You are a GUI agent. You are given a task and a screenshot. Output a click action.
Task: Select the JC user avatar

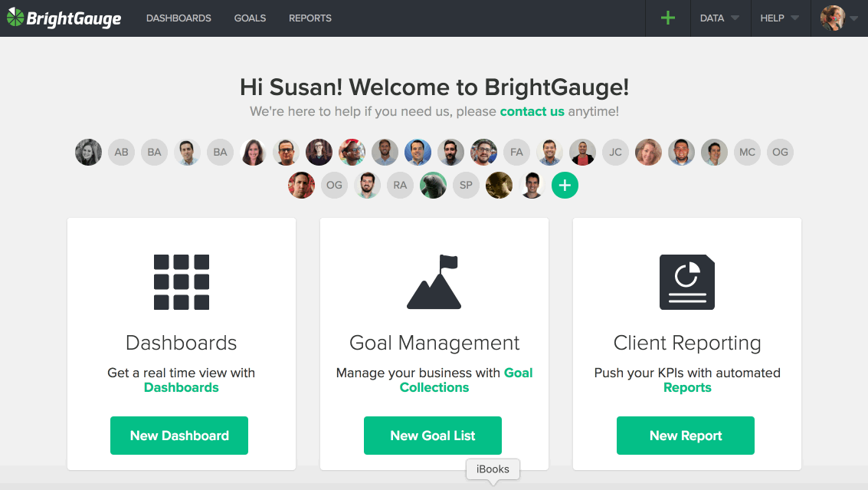pyautogui.click(x=616, y=152)
